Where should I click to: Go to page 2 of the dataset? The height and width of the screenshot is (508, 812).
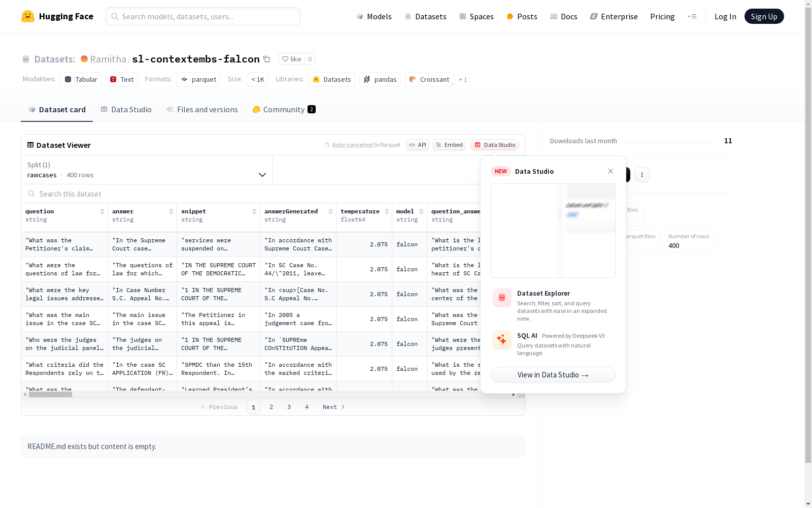272,407
